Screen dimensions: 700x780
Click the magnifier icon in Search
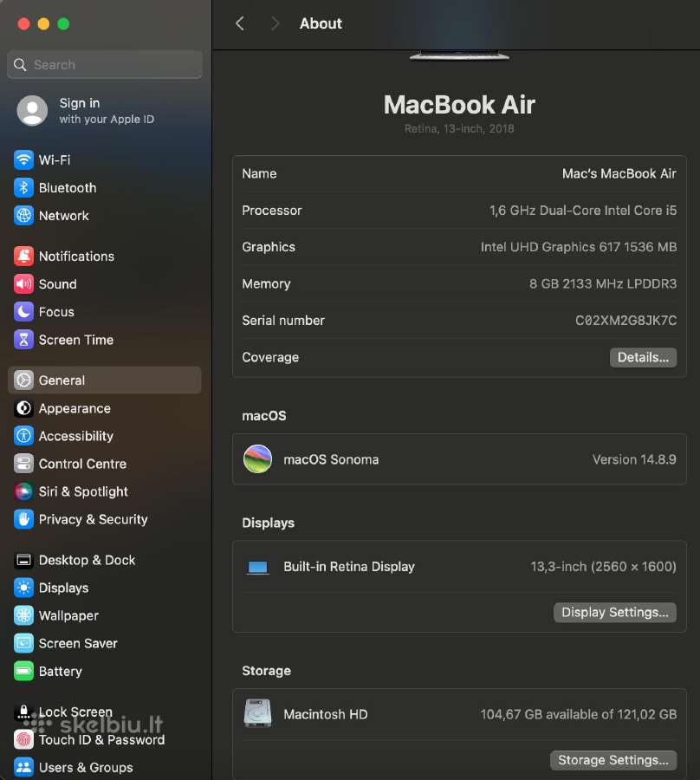[x=20, y=65]
